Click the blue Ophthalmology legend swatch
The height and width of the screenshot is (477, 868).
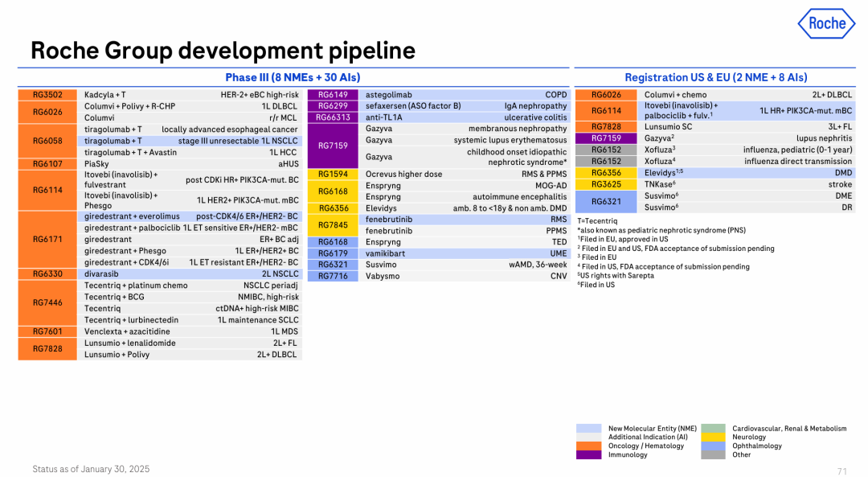713,446
